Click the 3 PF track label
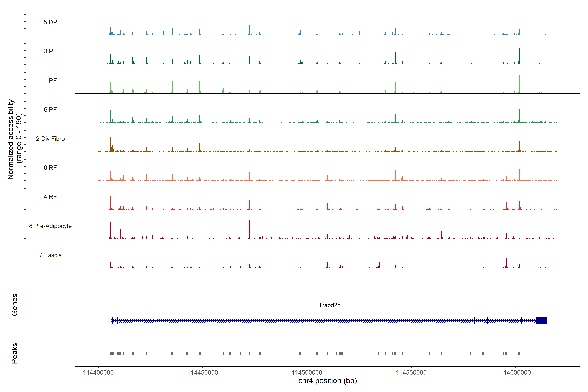Screen dimensions: 588x392 point(50,51)
